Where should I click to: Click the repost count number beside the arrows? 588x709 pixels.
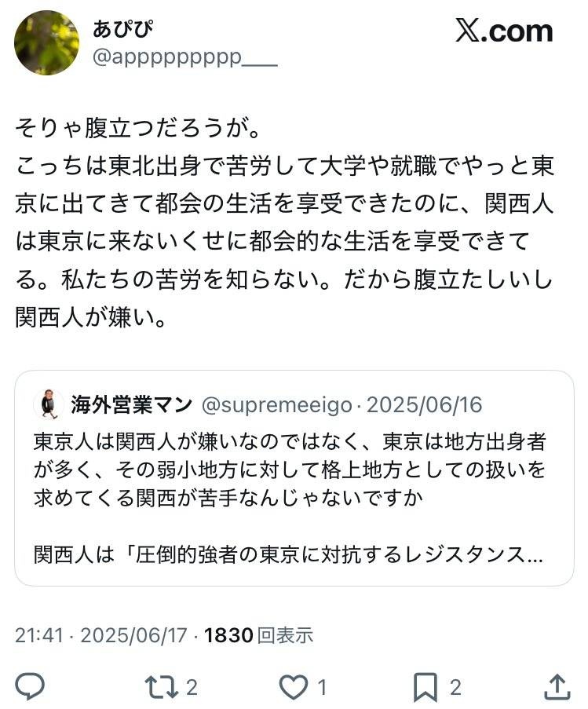click(192, 689)
